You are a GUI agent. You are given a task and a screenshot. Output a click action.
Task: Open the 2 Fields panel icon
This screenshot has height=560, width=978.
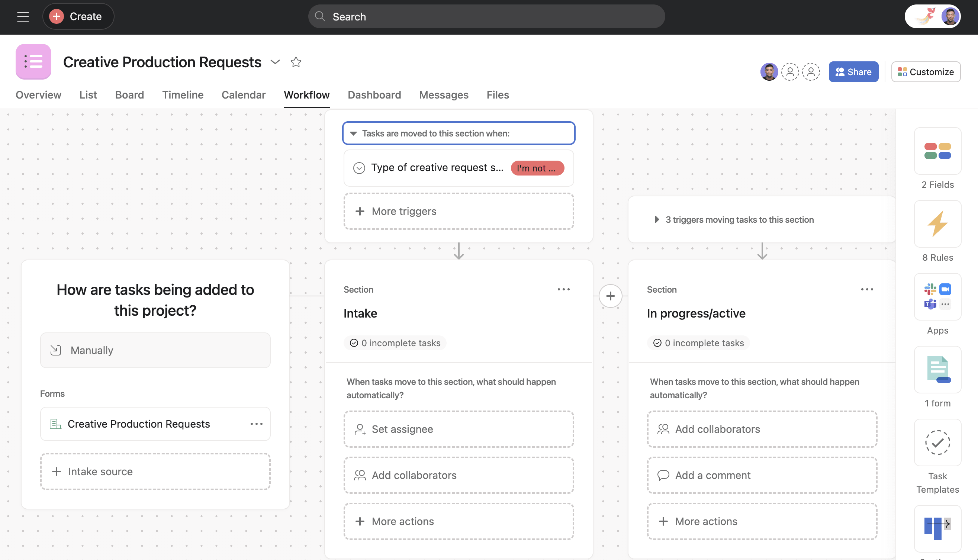click(937, 151)
